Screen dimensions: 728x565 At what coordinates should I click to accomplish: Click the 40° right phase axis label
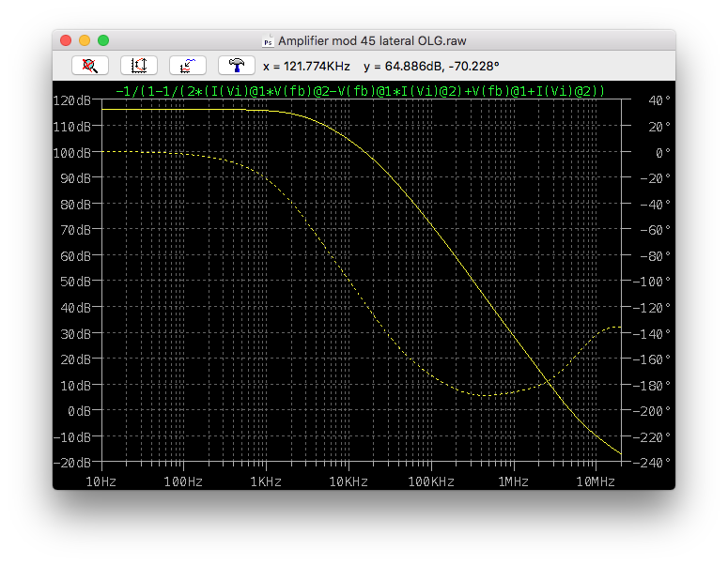[x=659, y=100]
